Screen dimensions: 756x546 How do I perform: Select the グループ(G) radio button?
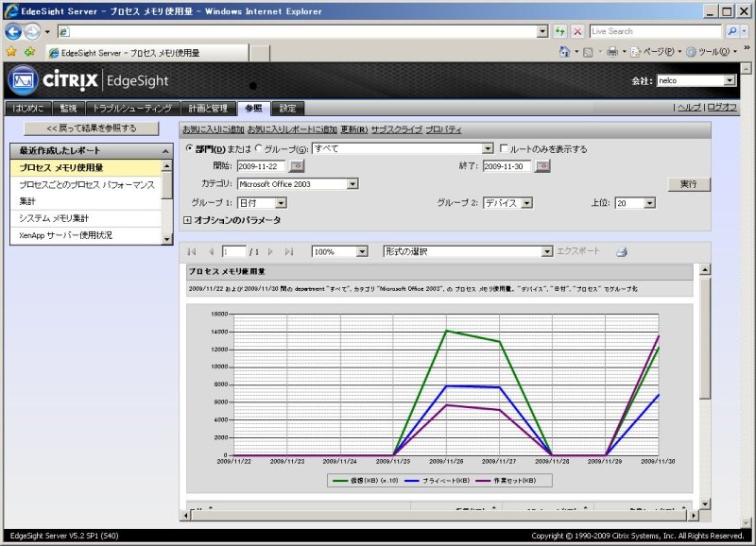click(x=259, y=148)
